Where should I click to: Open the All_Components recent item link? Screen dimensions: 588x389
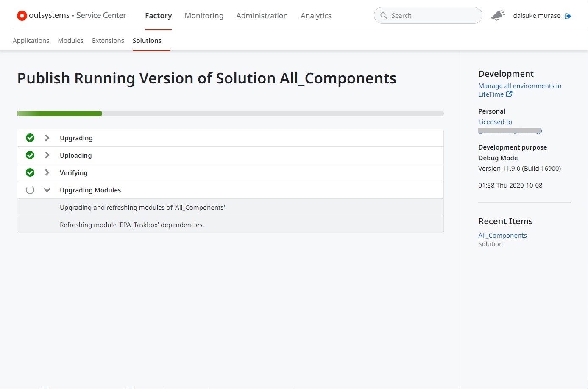pos(502,236)
